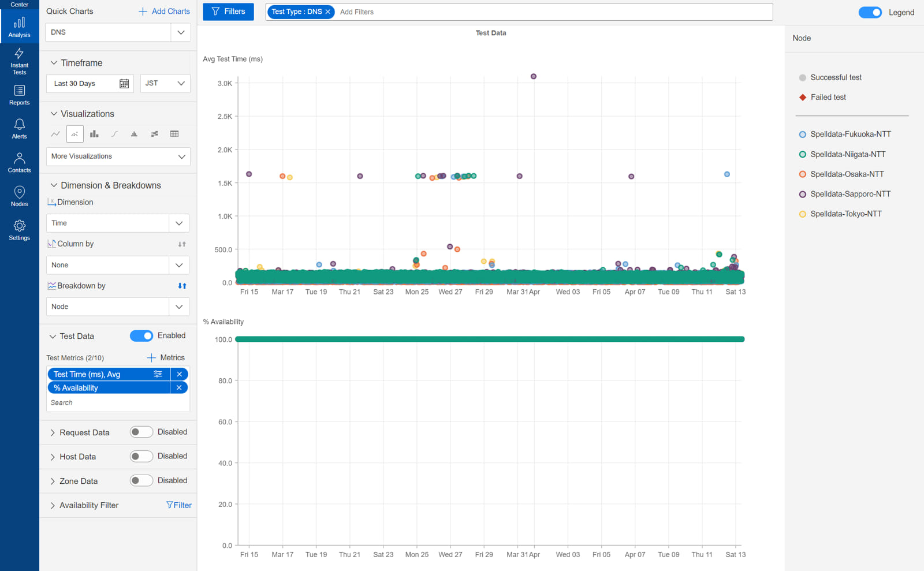Image resolution: width=924 pixels, height=571 pixels.
Task: Collapse the Dimension & Breakdowns section
Action: pyautogui.click(x=54, y=185)
